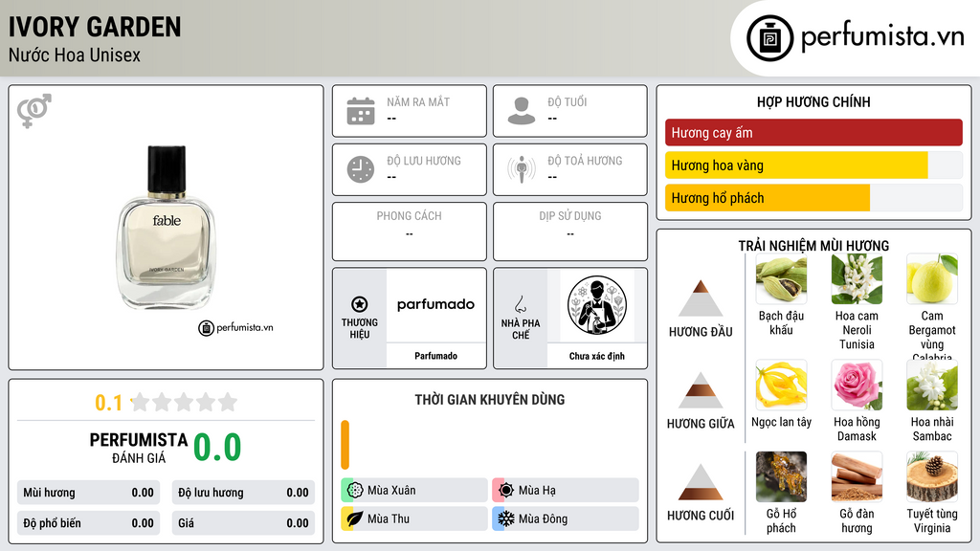The width and height of the screenshot is (980, 551).
Task: Open the Hoa cam Neroli Tunisia image
Action: pos(857,278)
